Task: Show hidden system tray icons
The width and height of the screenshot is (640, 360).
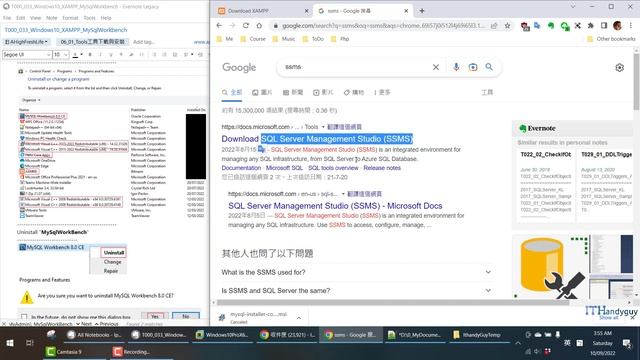Action: tap(518, 343)
